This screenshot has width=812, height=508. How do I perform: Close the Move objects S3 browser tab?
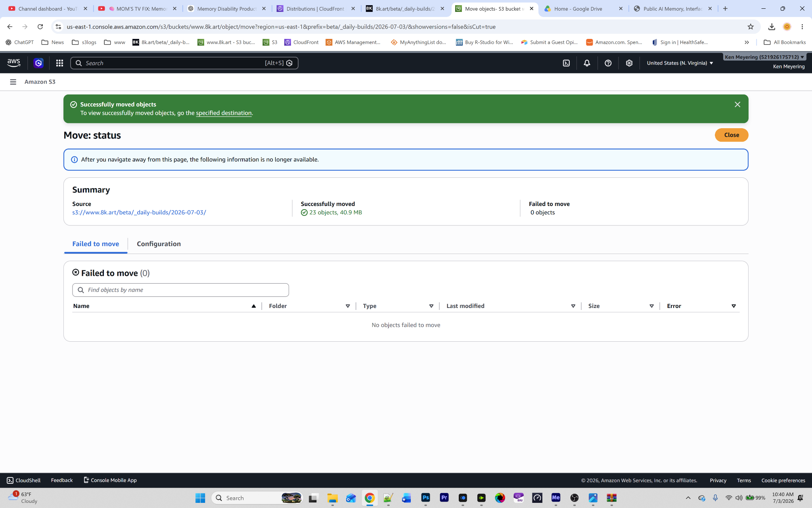(x=532, y=8)
